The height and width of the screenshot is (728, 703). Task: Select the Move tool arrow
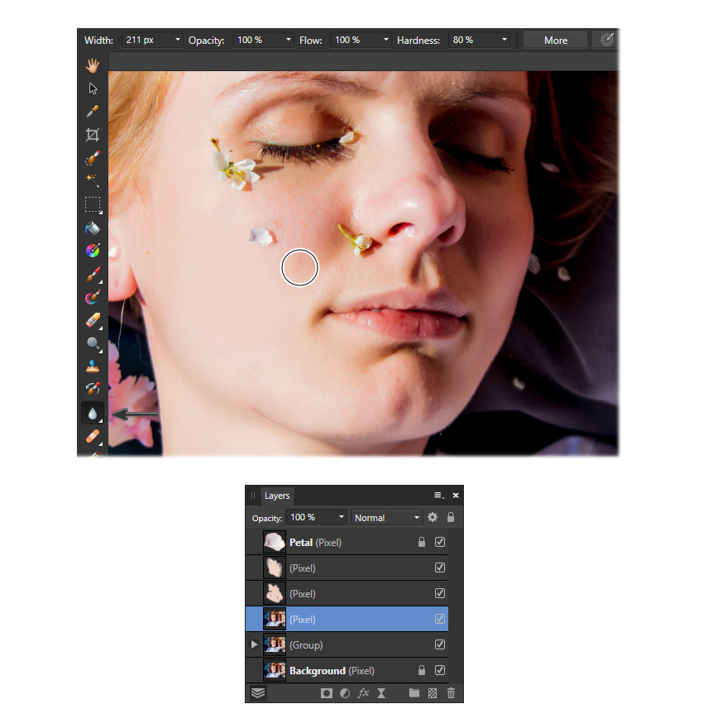coord(93,89)
